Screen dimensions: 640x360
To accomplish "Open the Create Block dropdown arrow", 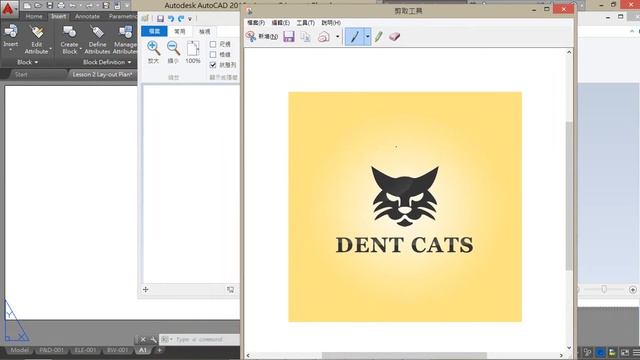I will point(80,49).
